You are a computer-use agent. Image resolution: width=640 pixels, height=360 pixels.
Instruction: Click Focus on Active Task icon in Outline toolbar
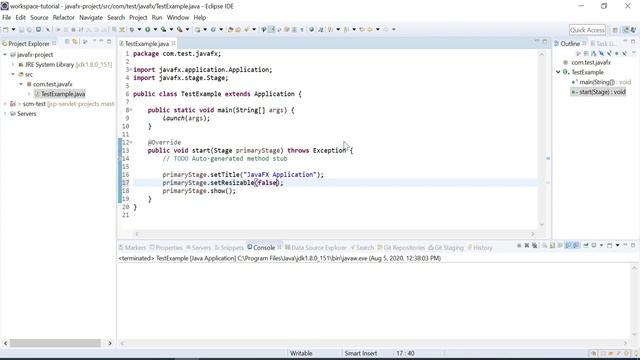[x=578, y=53]
